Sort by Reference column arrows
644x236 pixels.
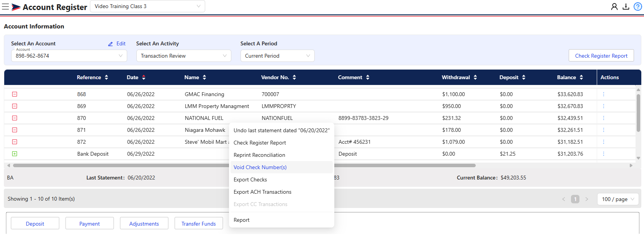pyautogui.click(x=106, y=77)
